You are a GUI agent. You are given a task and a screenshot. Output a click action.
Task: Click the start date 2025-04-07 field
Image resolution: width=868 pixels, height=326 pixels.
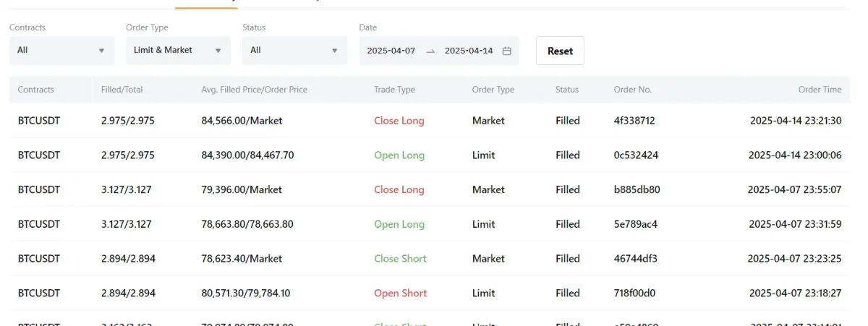391,51
